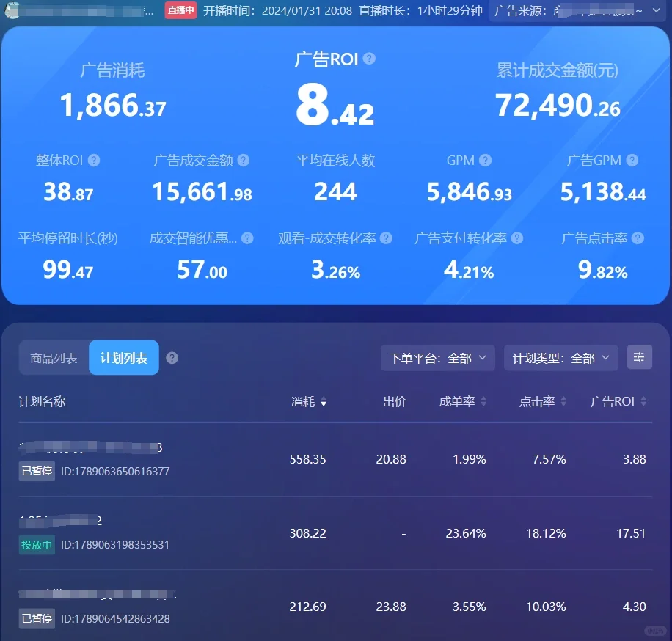Click help icon beside 广告成交金额
The image size is (672, 641).
click(x=244, y=161)
